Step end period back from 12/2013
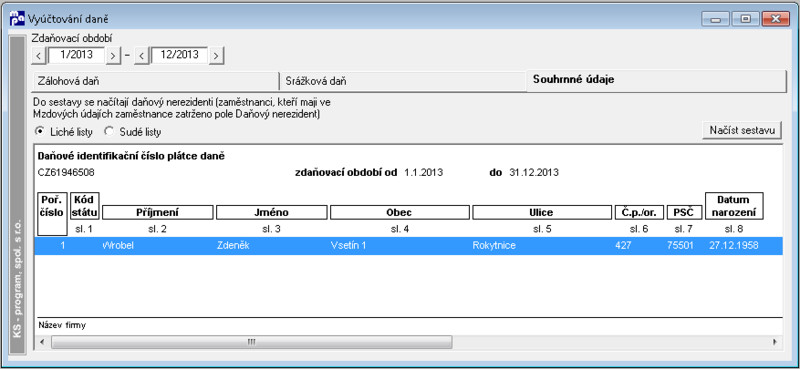The width and height of the screenshot is (800, 369). click(x=142, y=55)
